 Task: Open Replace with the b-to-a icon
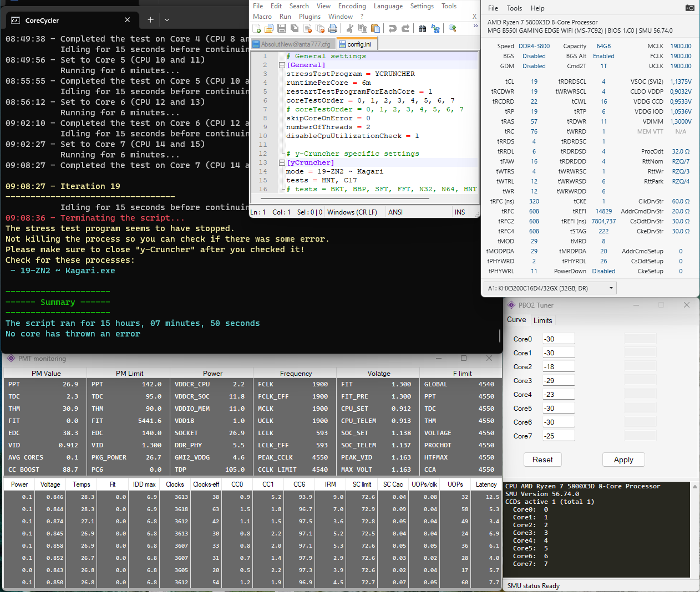pos(435,28)
